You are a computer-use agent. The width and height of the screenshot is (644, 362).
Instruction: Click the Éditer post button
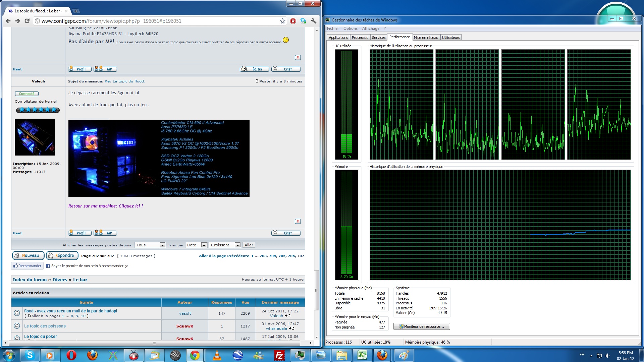(254, 69)
